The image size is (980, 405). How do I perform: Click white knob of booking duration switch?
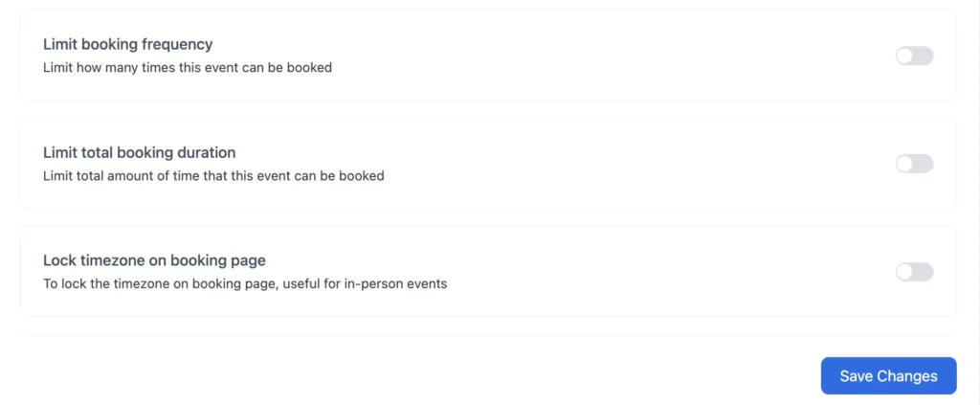click(x=905, y=164)
